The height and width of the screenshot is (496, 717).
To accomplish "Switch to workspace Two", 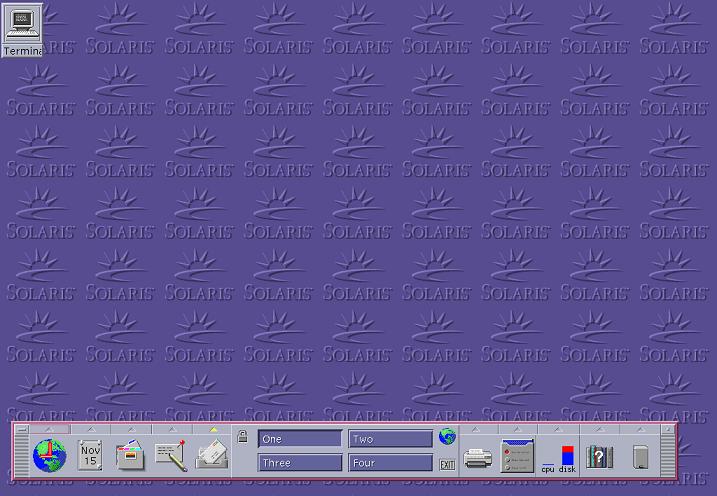I will [391, 439].
